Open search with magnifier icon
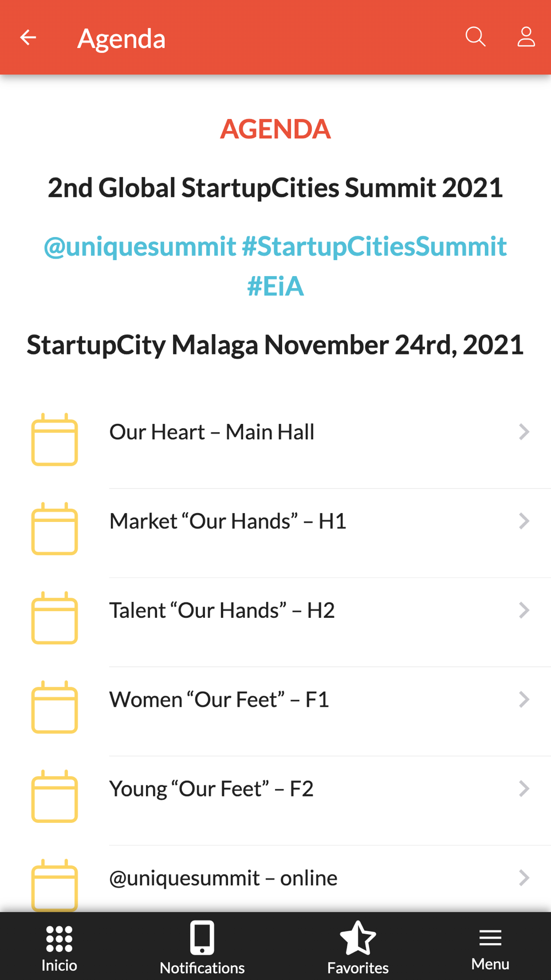Image resolution: width=551 pixels, height=980 pixels. coord(476,37)
